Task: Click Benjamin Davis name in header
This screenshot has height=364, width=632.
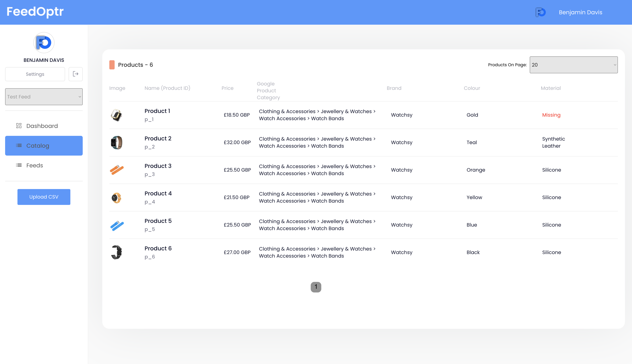Action: (581, 12)
